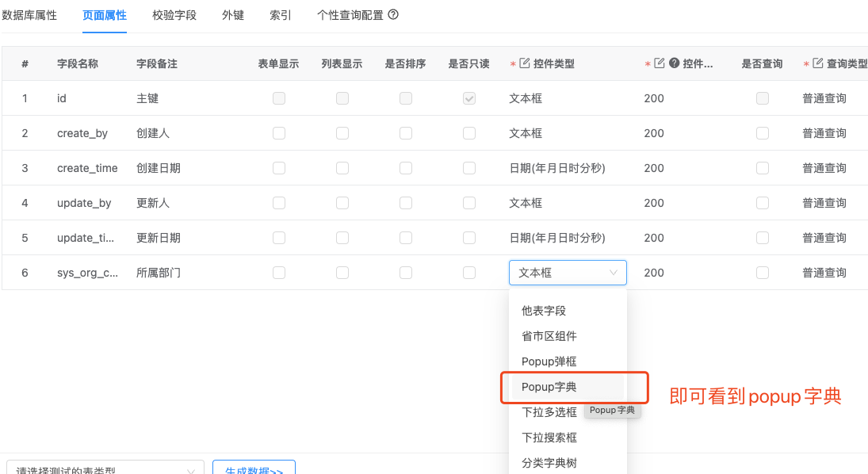Click question mark icon in 控件长度 header
This screenshot has height=474, width=868.
click(x=674, y=64)
